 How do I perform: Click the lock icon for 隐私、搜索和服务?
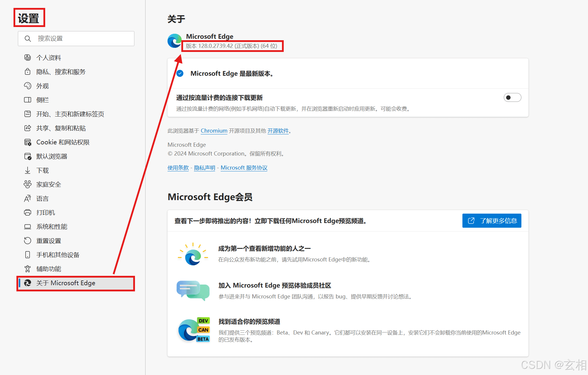28,72
